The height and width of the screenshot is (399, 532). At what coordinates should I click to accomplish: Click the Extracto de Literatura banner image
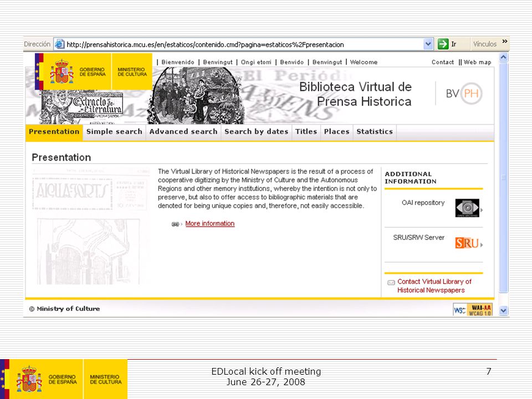pyautogui.click(x=81, y=107)
